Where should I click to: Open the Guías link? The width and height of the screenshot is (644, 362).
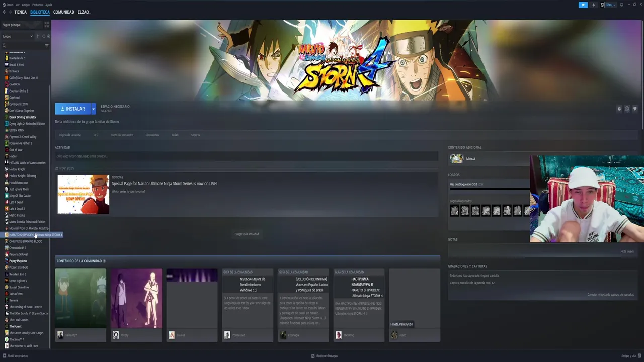(x=175, y=135)
